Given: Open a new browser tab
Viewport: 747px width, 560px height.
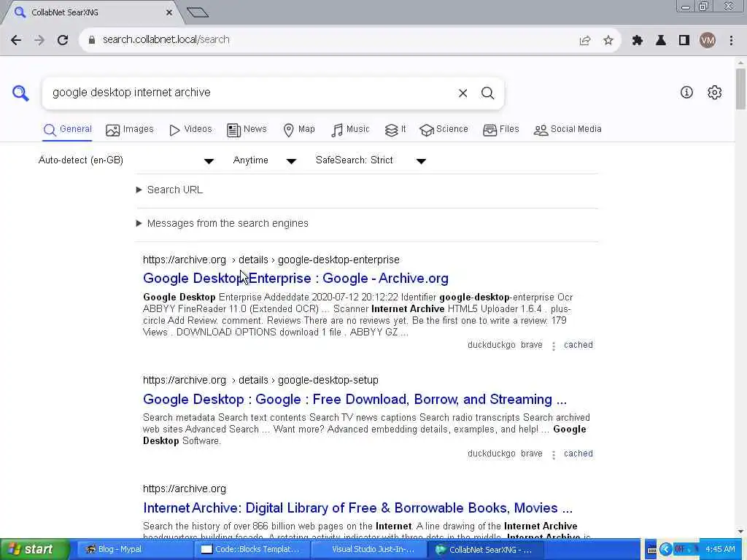Looking at the screenshot, I should (x=197, y=12).
